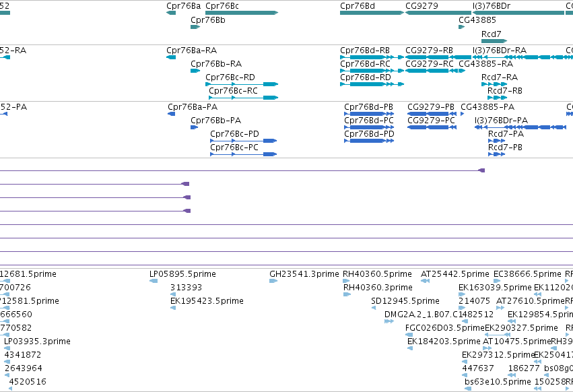Select transcript Rcd7-RB

[x=505, y=91]
